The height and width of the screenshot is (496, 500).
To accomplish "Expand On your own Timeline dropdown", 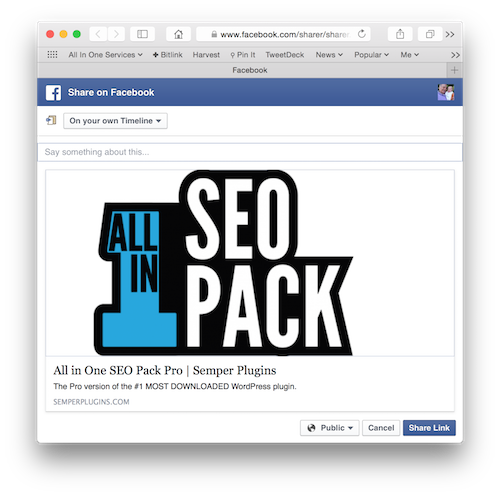I will (115, 121).
